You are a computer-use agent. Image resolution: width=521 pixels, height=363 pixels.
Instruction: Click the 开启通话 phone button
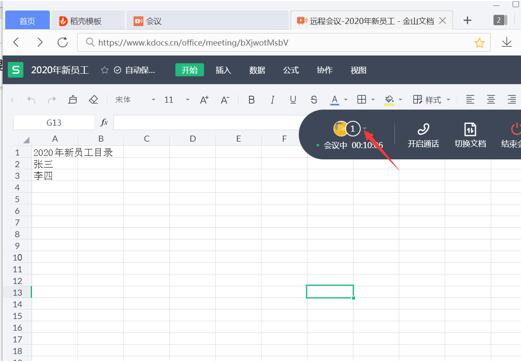pos(423,135)
